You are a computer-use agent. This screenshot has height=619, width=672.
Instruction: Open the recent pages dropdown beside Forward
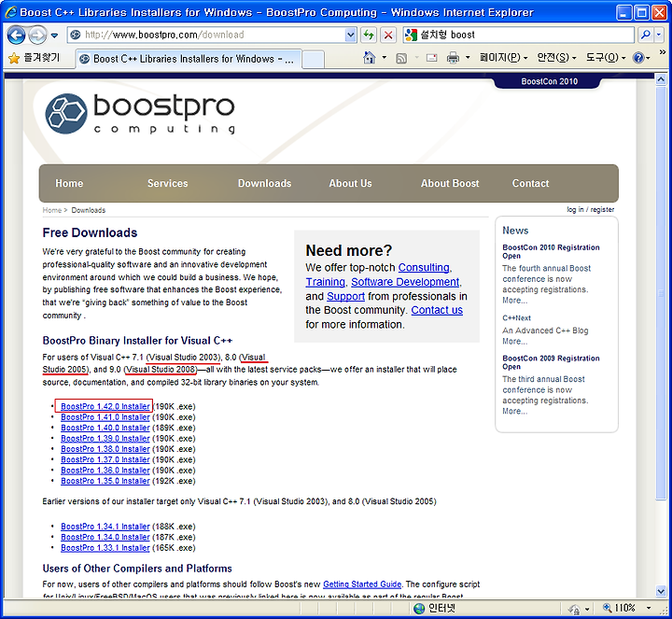pos(54,35)
